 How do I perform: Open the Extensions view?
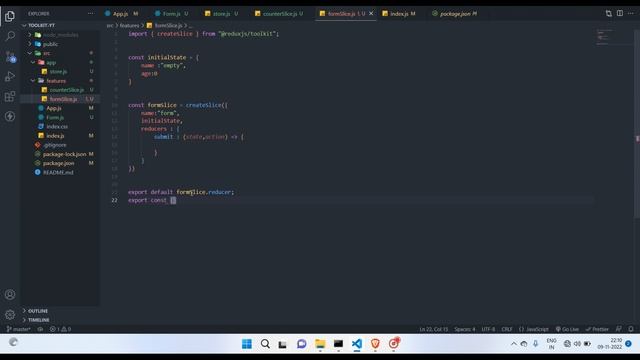click(10, 96)
